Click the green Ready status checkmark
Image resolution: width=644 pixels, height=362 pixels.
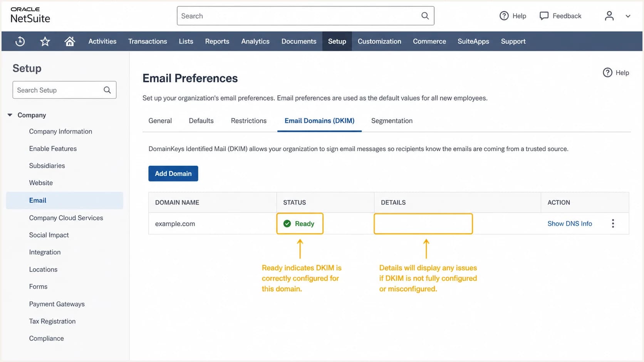287,224
